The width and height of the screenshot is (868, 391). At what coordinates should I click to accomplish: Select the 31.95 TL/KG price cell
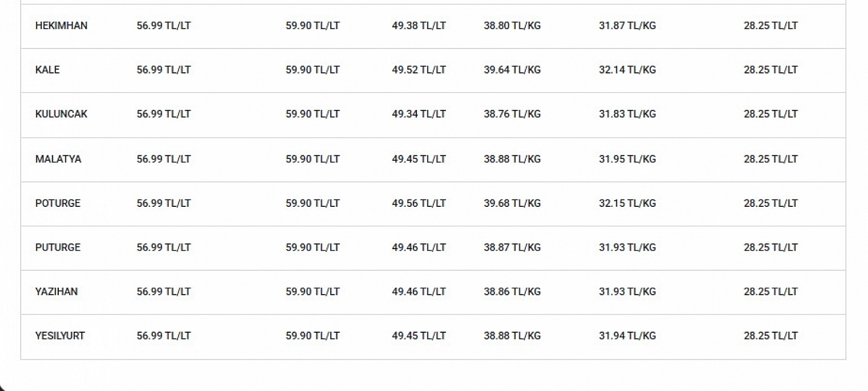[627, 159]
